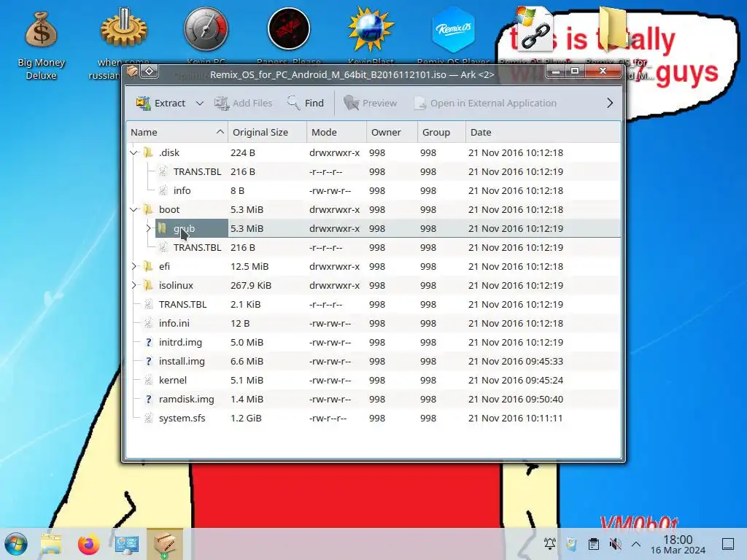Screen dimensions: 747x560
Task: Click the 1.2 GiB size cell
Action: click(246, 418)
